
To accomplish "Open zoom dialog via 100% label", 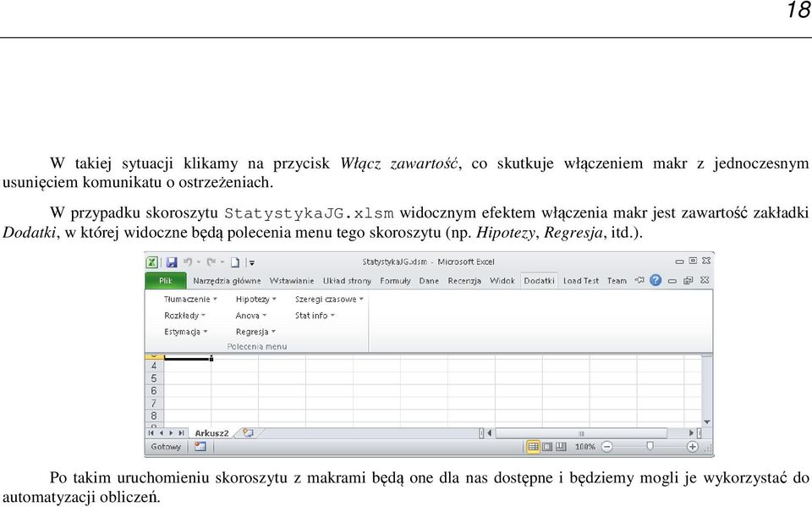I will point(584,446).
